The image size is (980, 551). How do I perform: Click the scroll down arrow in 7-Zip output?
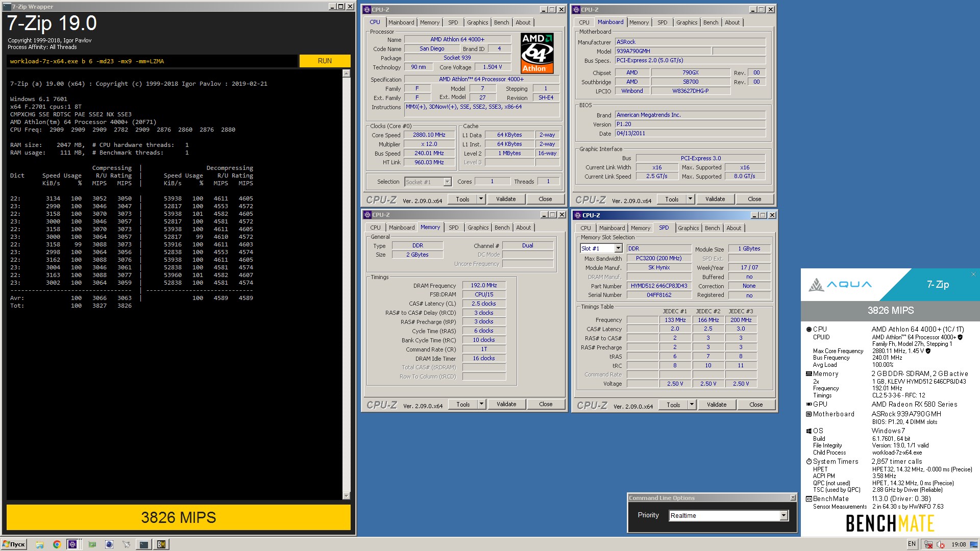[347, 495]
